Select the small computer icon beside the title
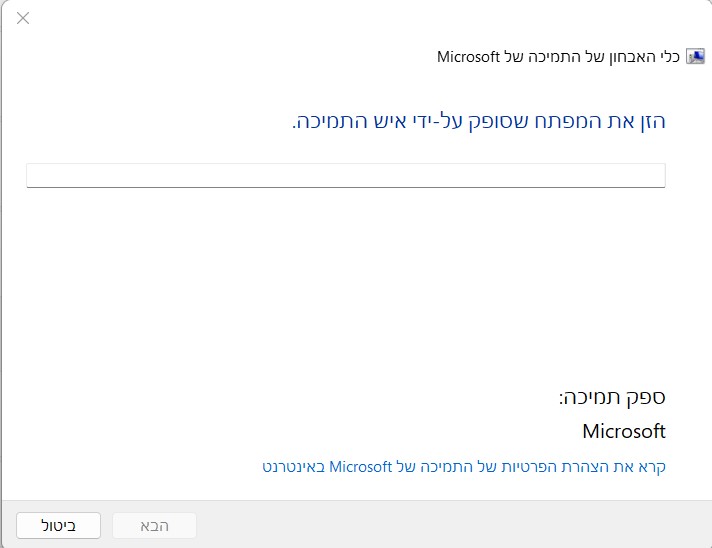This screenshot has width=712, height=548. click(x=696, y=56)
